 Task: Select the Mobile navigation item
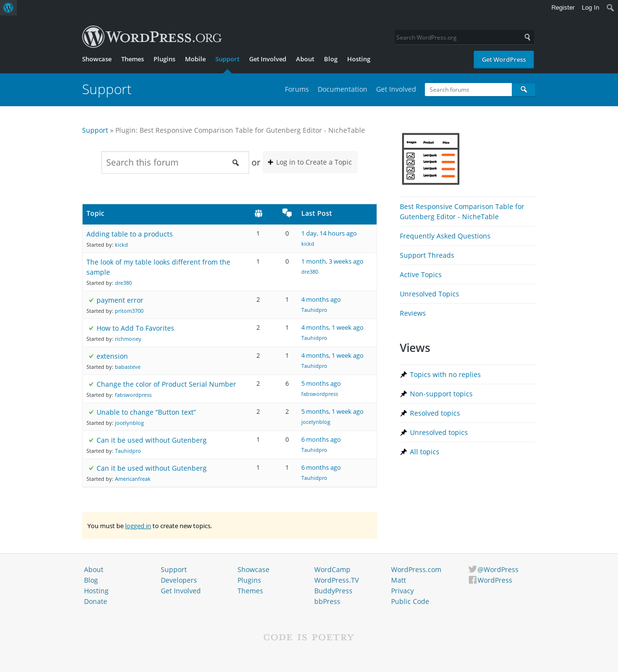click(195, 59)
